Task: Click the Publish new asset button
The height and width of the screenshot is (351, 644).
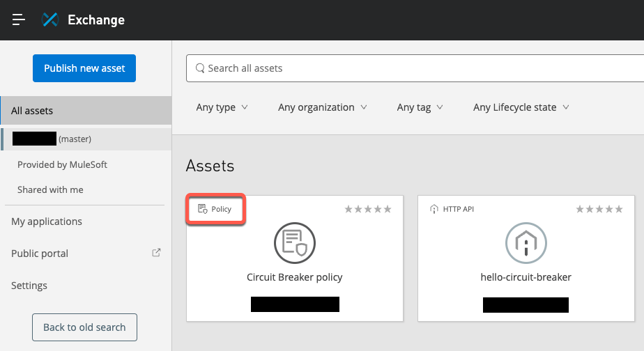Action: pos(84,68)
